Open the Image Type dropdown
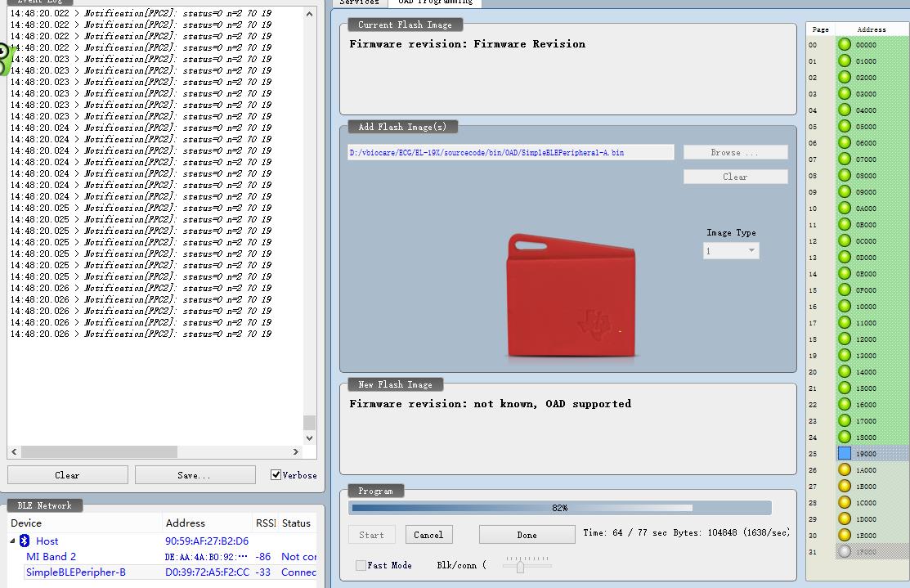The height and width of the screenshot is (588, 910). pos(731,251)
